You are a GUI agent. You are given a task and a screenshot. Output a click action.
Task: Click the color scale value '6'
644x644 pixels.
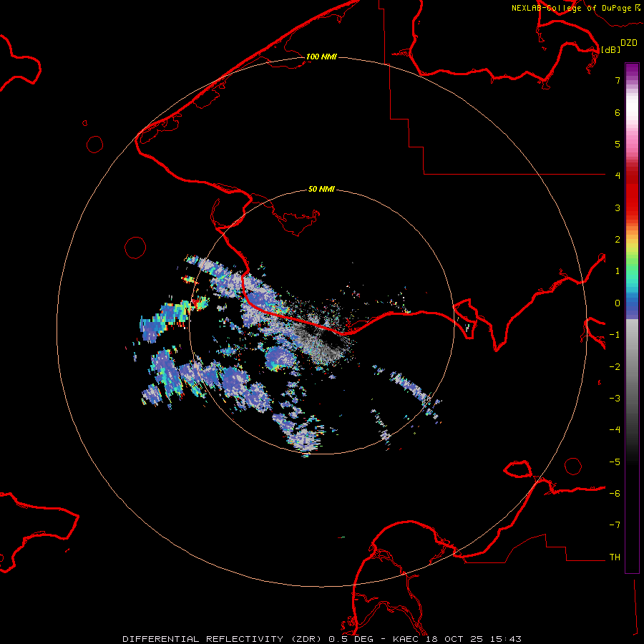pos(618,112)
